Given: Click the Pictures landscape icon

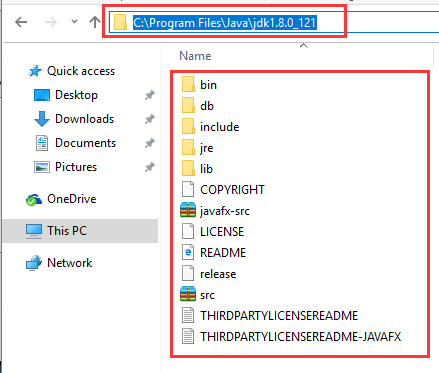Looking at the screenshot, I should 42,167.
